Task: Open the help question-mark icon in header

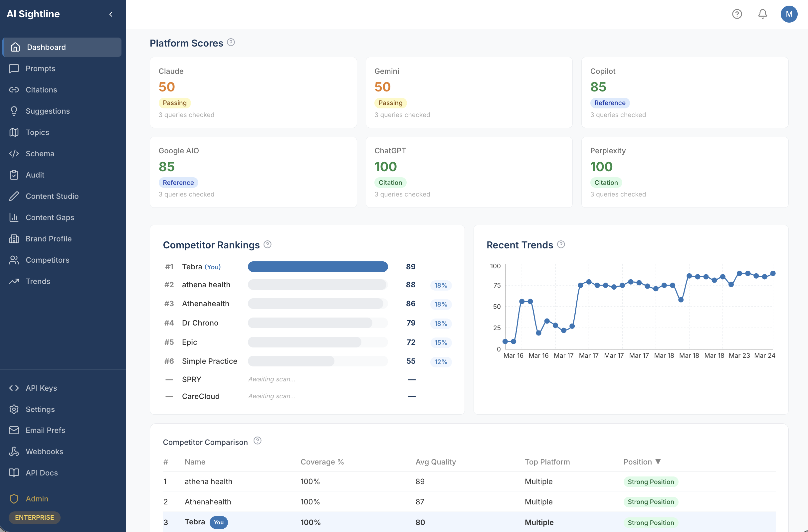Action: [737, 14]
